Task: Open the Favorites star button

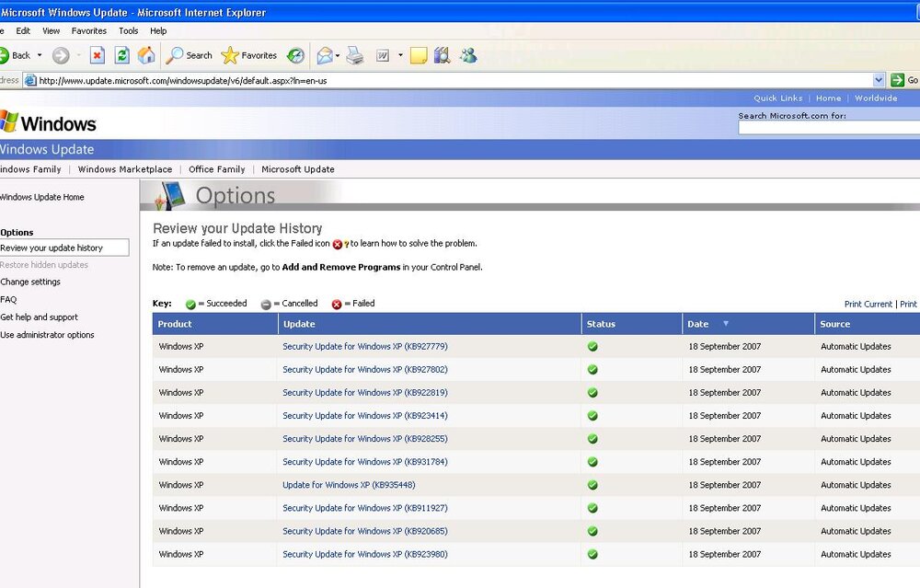Action: [248, 56]
